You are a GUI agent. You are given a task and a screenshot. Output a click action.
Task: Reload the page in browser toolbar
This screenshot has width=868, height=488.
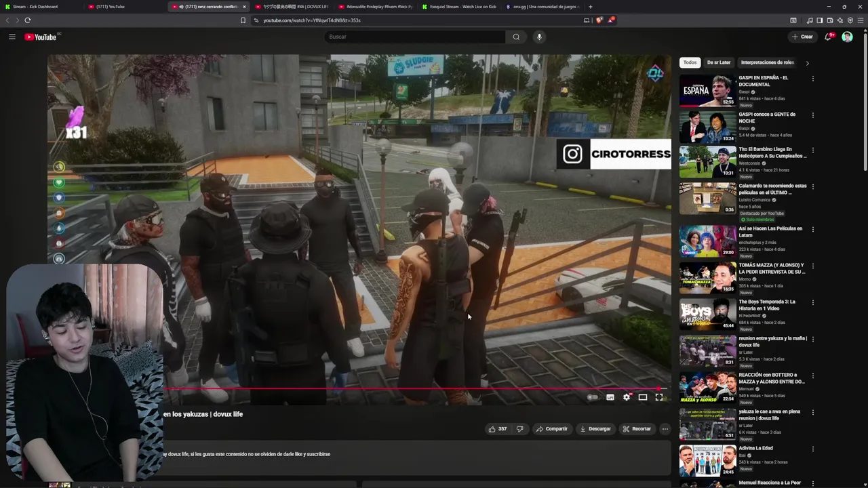(x=28, y=20)
